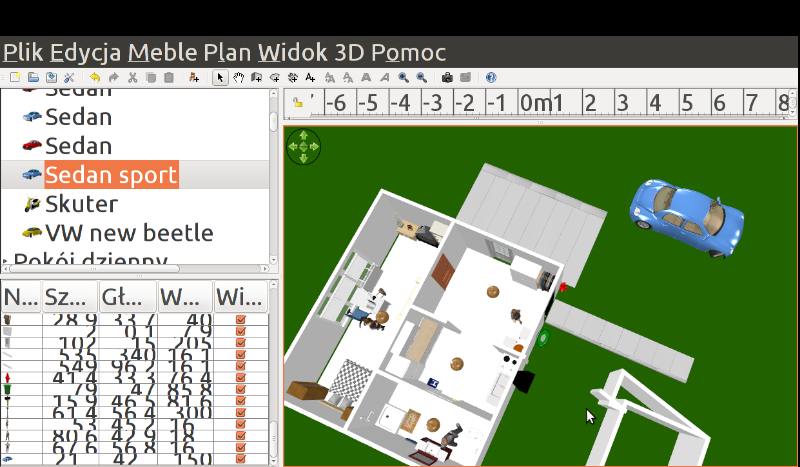The height and width of the screenshot is (467, 800).
Task: Click the Create photo camera icon
Action: tap(447, 77)
